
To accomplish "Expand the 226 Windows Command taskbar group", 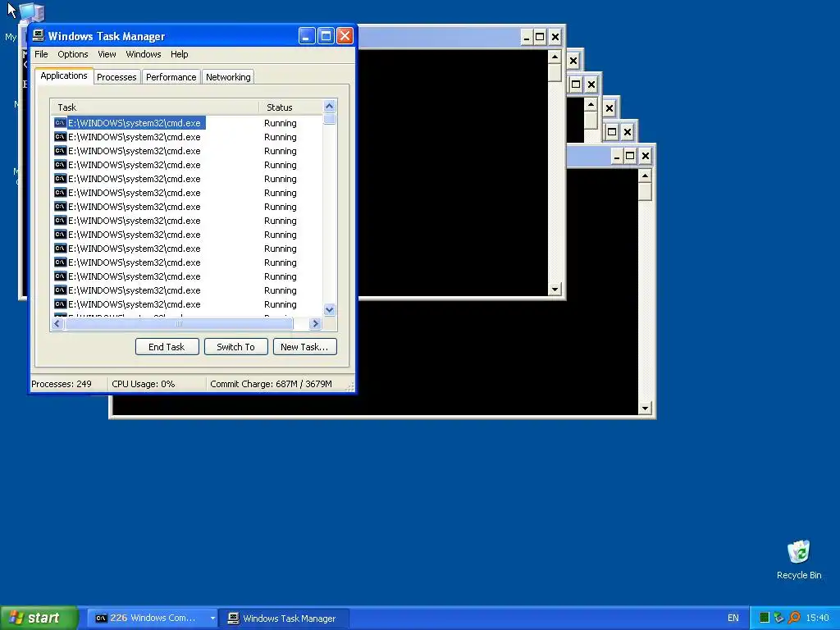I will (212, 619).
